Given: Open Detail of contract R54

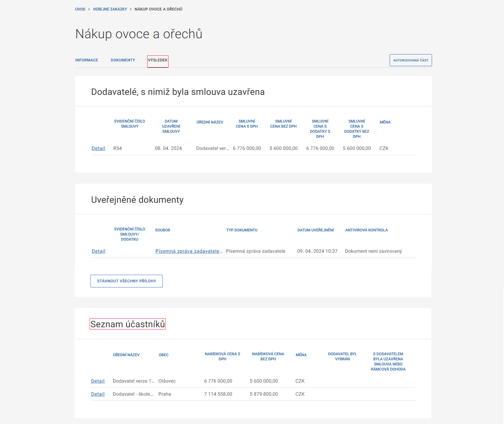Looking at the screenshot, I should coord(98,148).
